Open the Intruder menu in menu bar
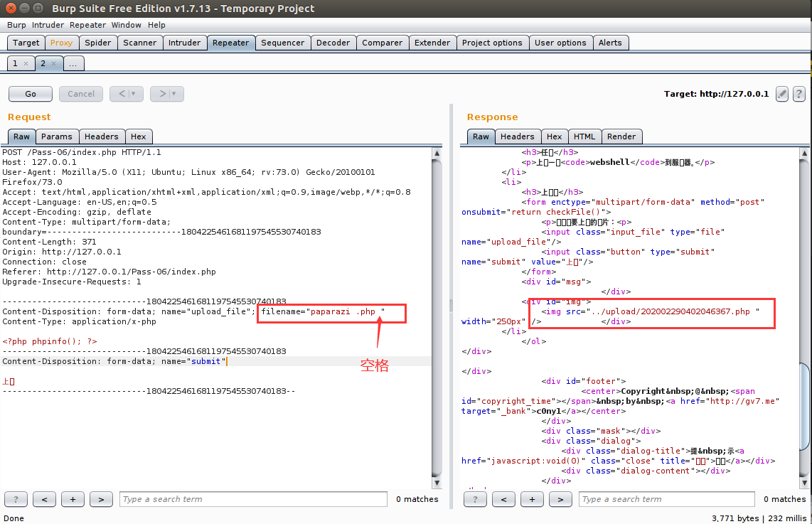 tap(48, 25)
